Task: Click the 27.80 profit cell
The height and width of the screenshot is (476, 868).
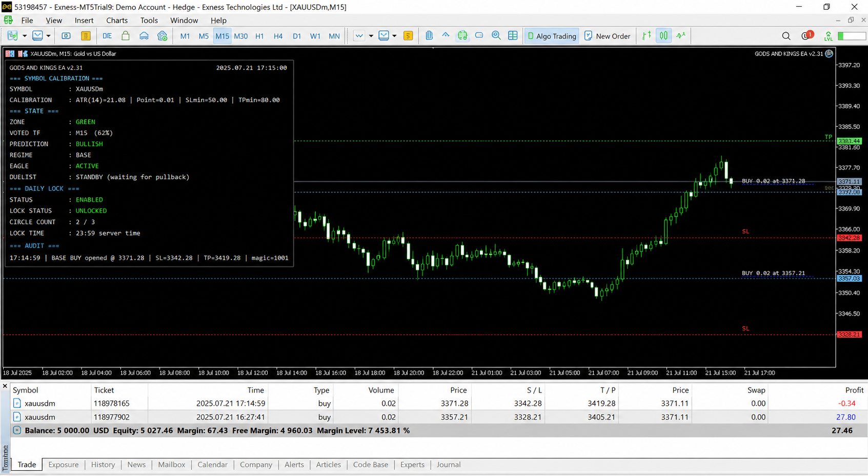Action: pos(846,417)
